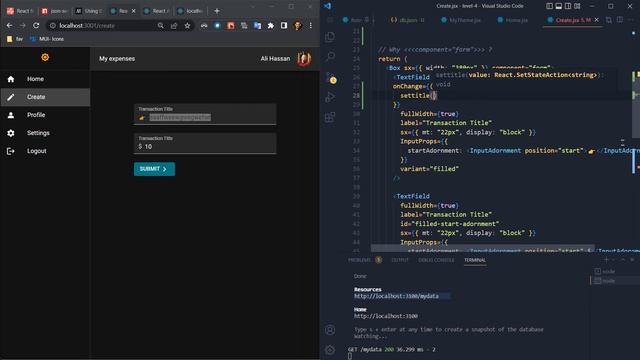Image resolution: width=640 pixels, height=360 pixels.
Task: Select the second highlighted node terminal
Action: point(615,281)
